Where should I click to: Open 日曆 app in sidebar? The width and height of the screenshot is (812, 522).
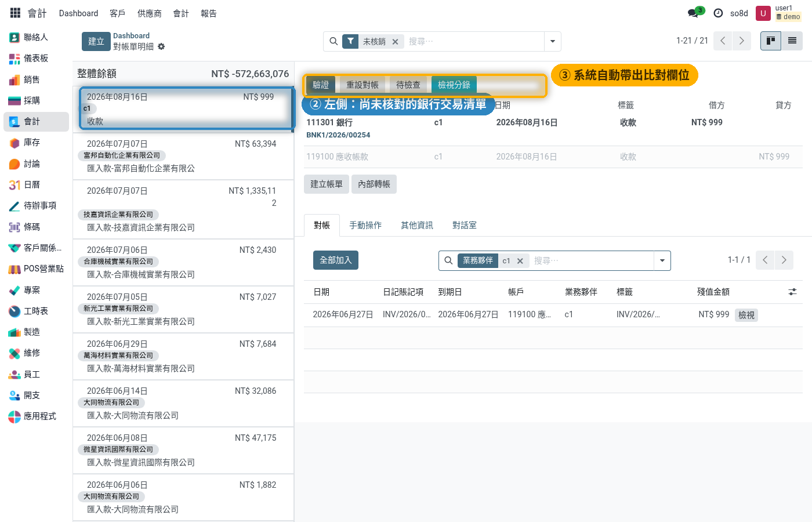pos(36,184)
